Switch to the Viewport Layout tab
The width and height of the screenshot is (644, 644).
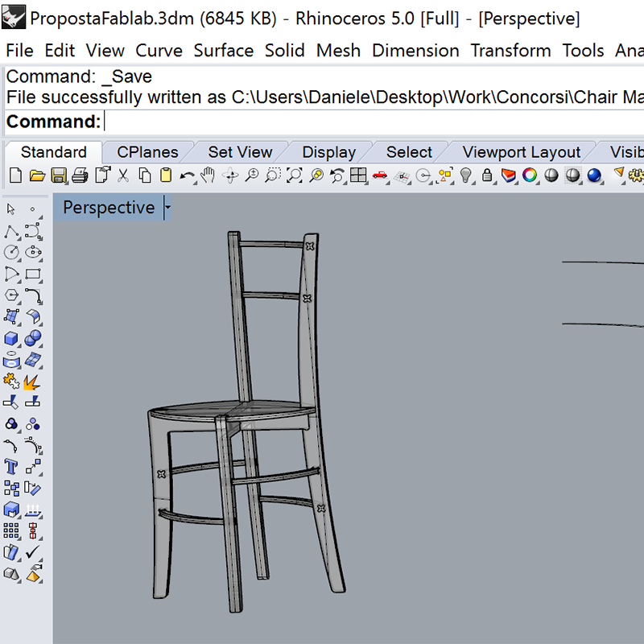pos(521,152)
